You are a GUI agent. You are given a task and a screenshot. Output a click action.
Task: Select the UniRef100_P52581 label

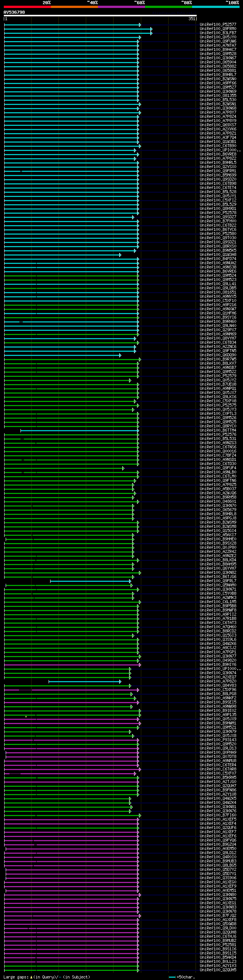click(218, 945)
